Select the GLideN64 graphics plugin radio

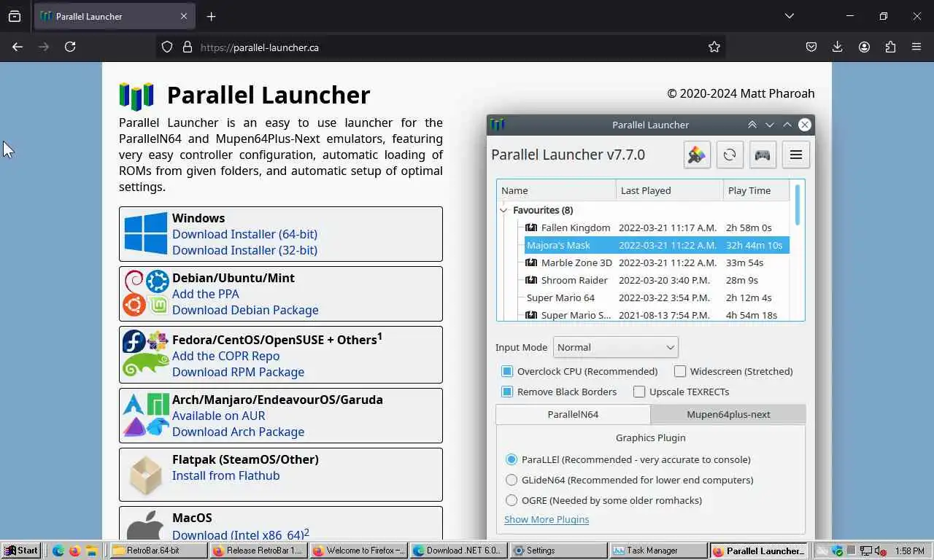(512, 480)
